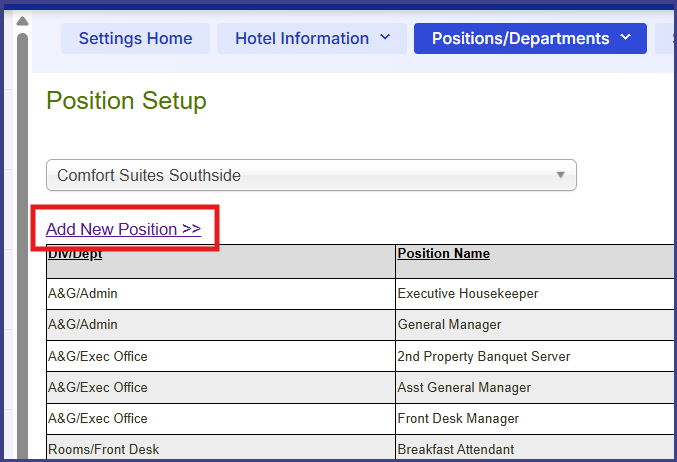Pick the Asst General Manager entry
This screenshot has height=462, width=677.
coord(464,387)
